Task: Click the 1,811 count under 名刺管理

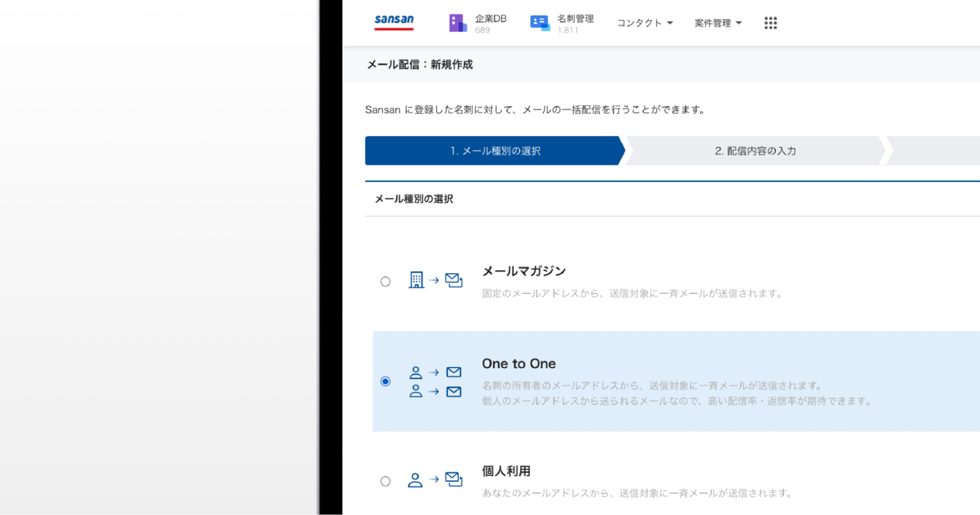Action: tap(568, 30)
